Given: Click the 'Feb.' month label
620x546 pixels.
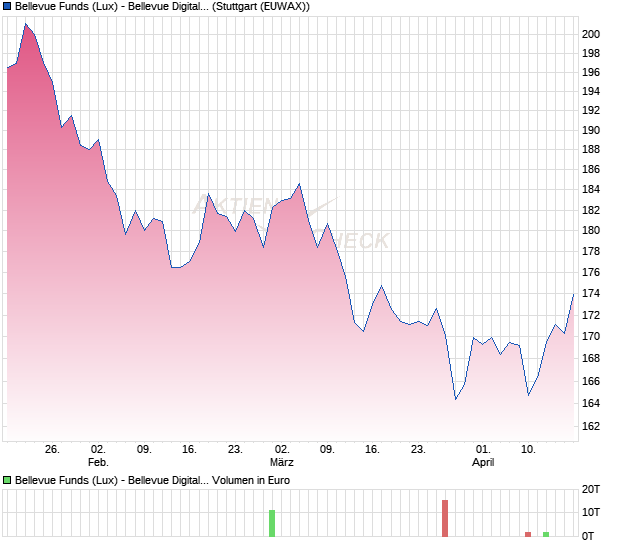Looking at the screenshot, I should click(x=98, y=462).
